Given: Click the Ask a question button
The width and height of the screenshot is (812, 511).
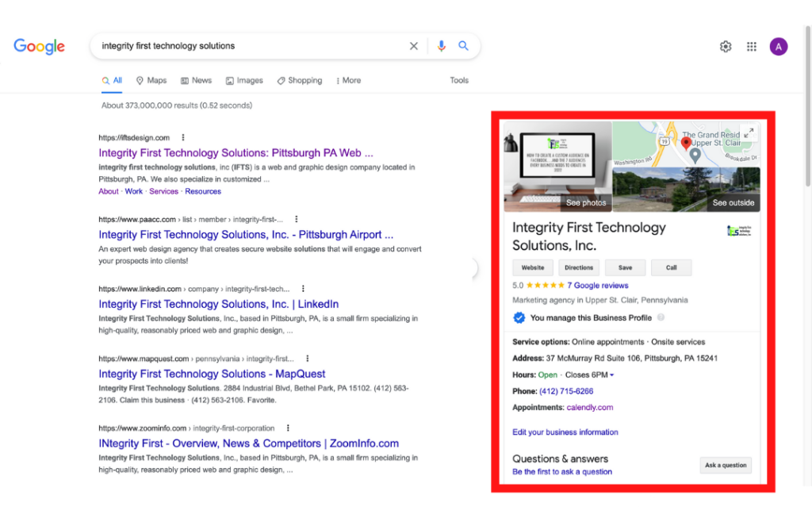Looking at the screenshot, I should [x=726, y=465].
